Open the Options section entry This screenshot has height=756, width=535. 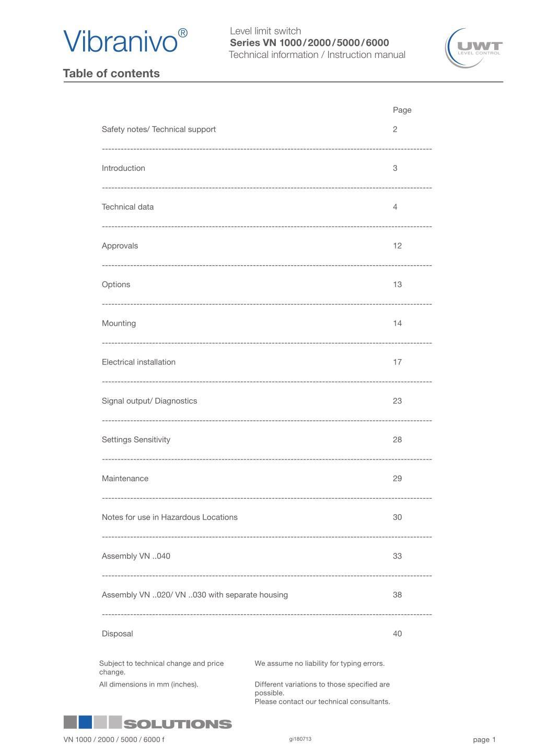click(x=116, y=285)
